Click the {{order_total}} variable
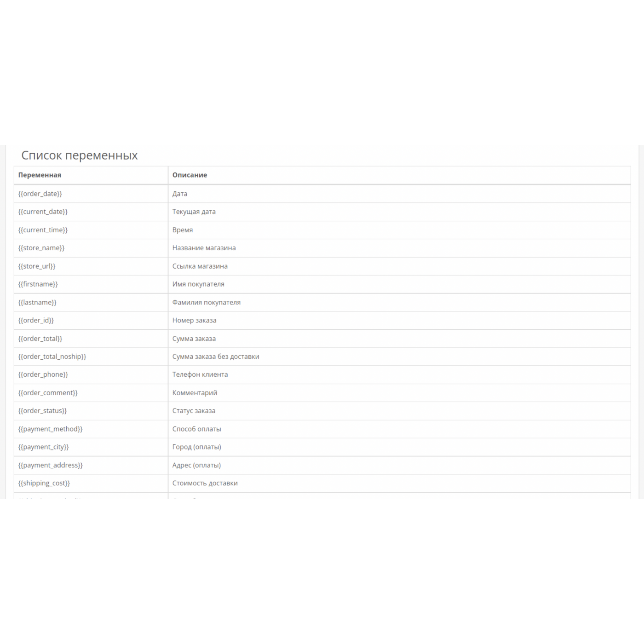This screenshot has width=644, height=644. pos(40,339)
